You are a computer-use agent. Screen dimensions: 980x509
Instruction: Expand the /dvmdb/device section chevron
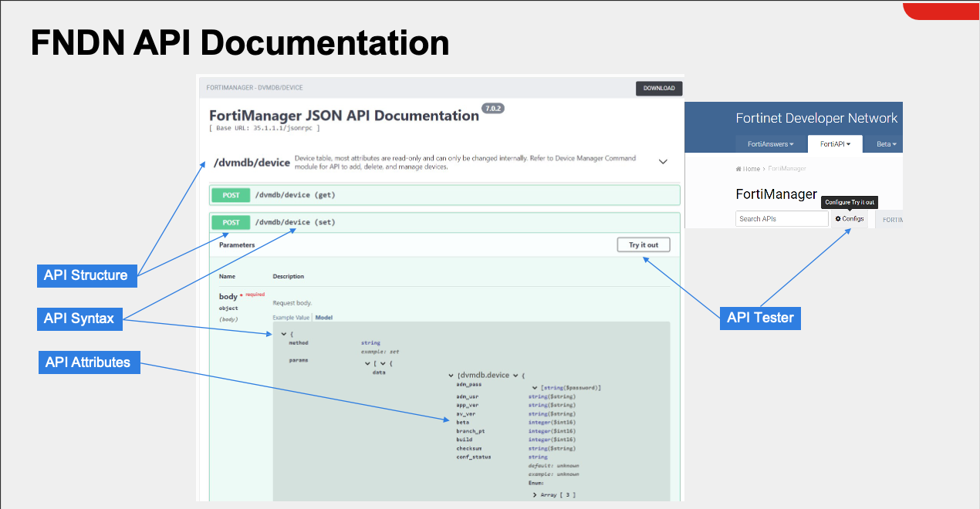tap(663, 162)
